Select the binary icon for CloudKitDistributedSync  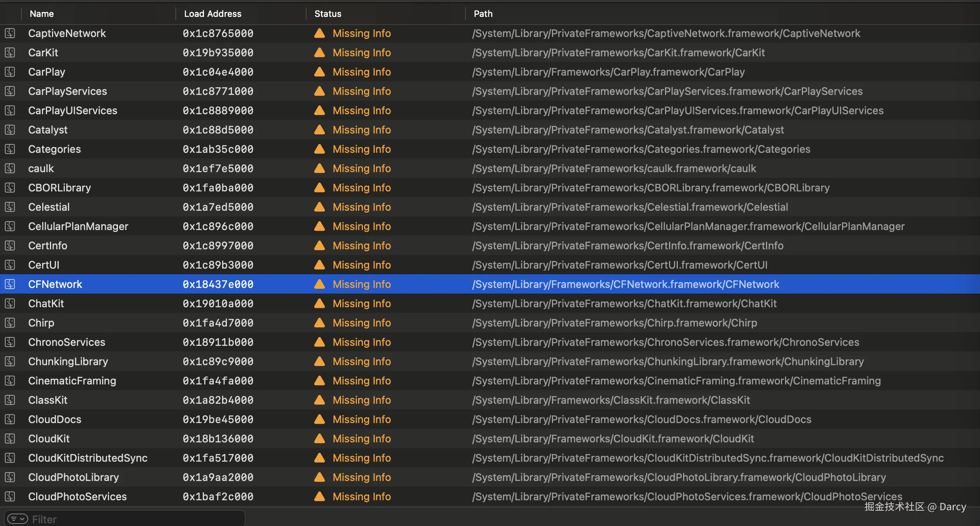click(10, 458)
